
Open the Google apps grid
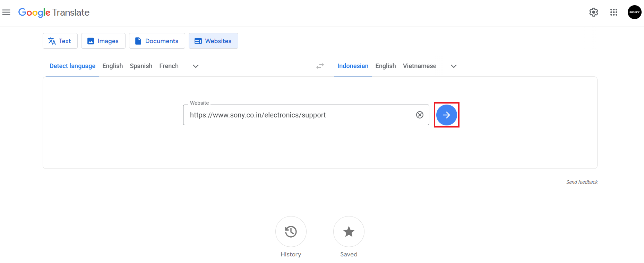coord(613,13)
